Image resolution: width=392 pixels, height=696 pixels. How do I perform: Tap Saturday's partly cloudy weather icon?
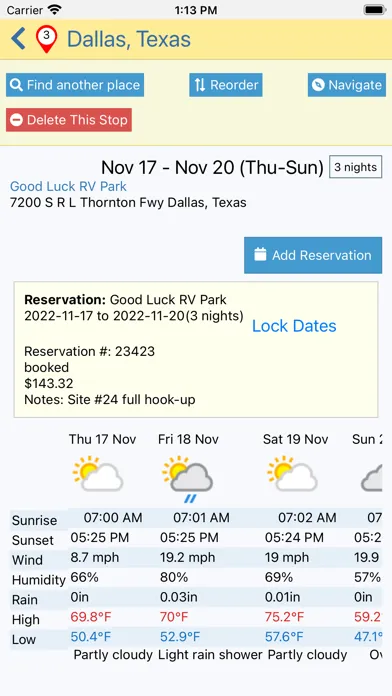pyautogui.click(x=292, y=473)
